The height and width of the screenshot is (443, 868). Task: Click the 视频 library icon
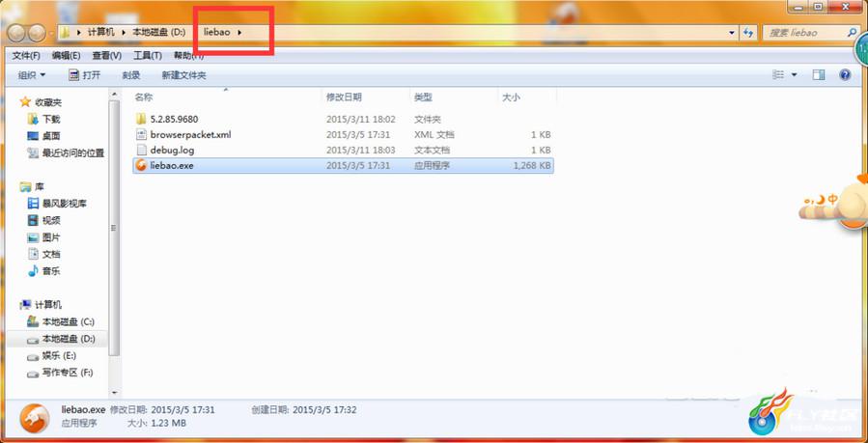click(33, 220)
